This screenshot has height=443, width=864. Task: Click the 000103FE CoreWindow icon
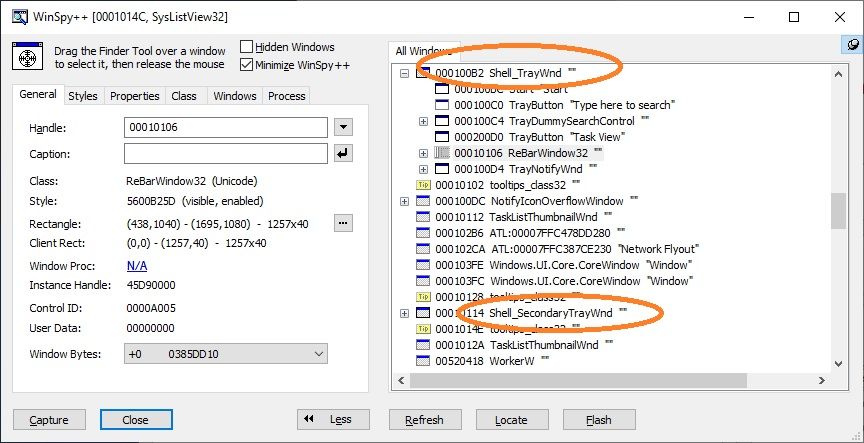[423, 265]
